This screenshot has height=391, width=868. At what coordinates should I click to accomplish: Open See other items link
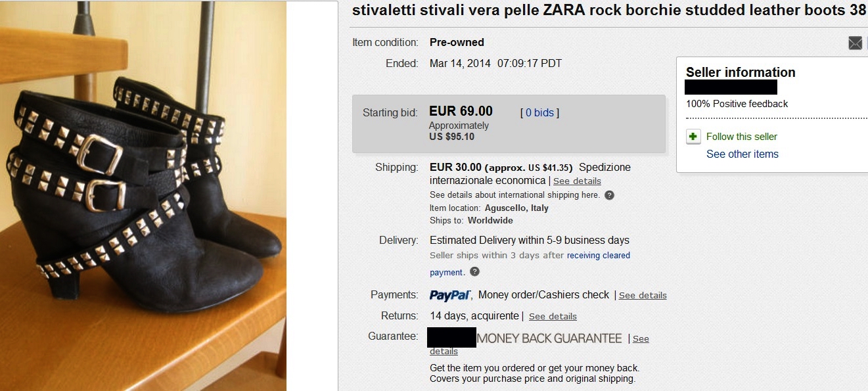pyautogui.click(x=742, y=154)
